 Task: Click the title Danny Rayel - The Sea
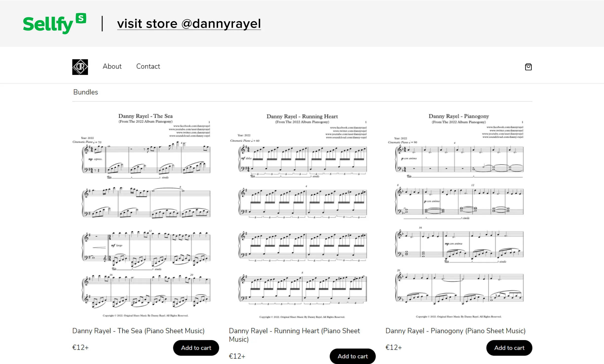click(x=138, y=331)
